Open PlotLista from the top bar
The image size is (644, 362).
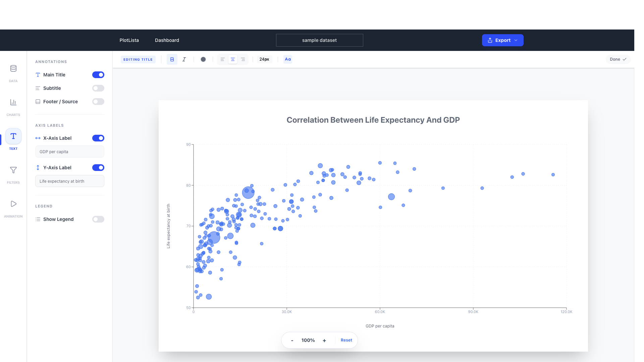click(x=129, y=40)
